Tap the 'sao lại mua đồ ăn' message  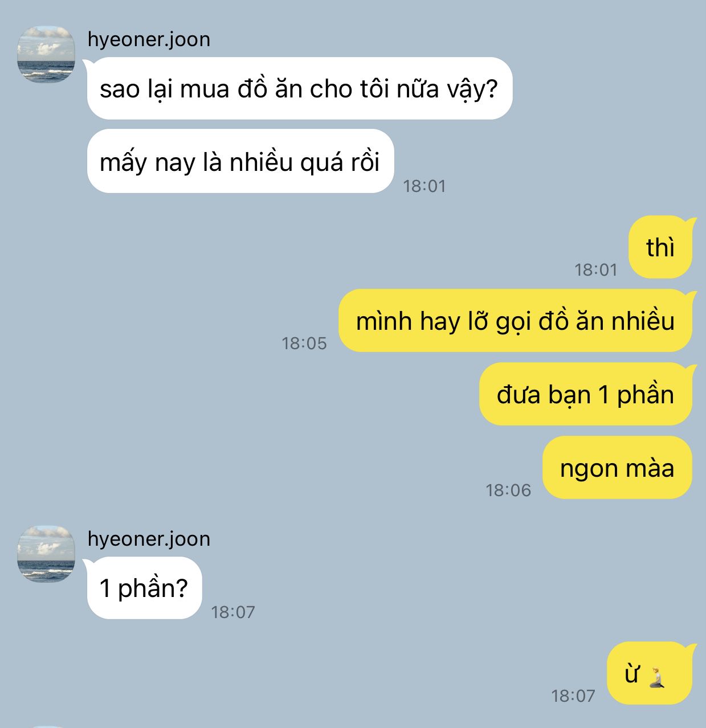[300, 89]
